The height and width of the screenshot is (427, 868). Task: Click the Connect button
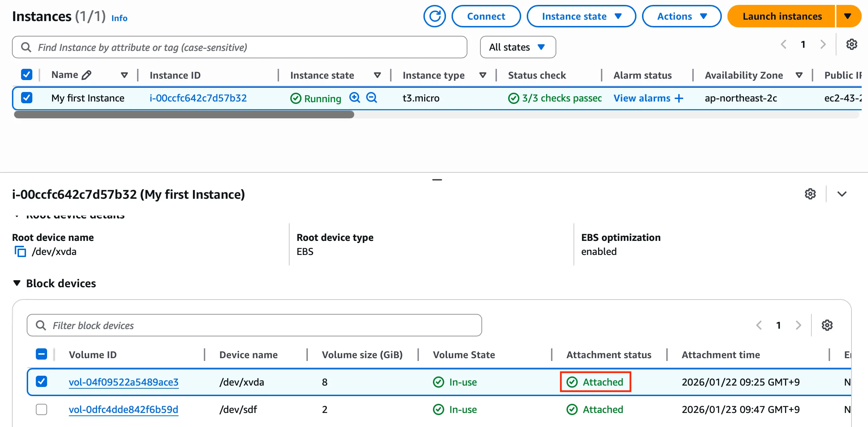click(x=486, y=16)
